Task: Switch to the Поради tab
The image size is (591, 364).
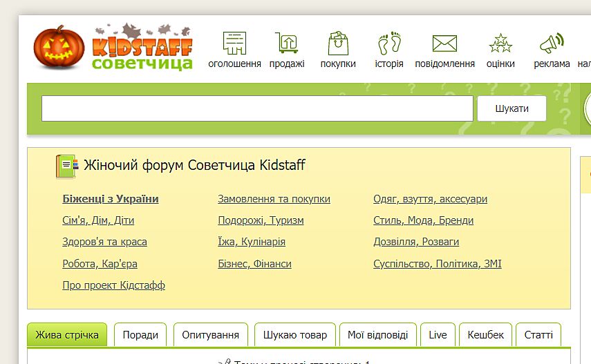Action: [140, 335]
